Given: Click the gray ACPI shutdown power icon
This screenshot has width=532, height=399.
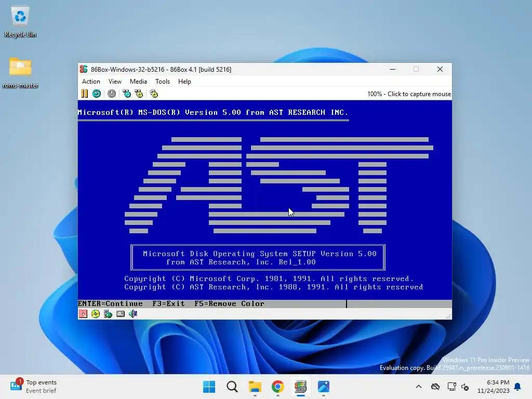Looking at the screenshot, I should point(112,94).
